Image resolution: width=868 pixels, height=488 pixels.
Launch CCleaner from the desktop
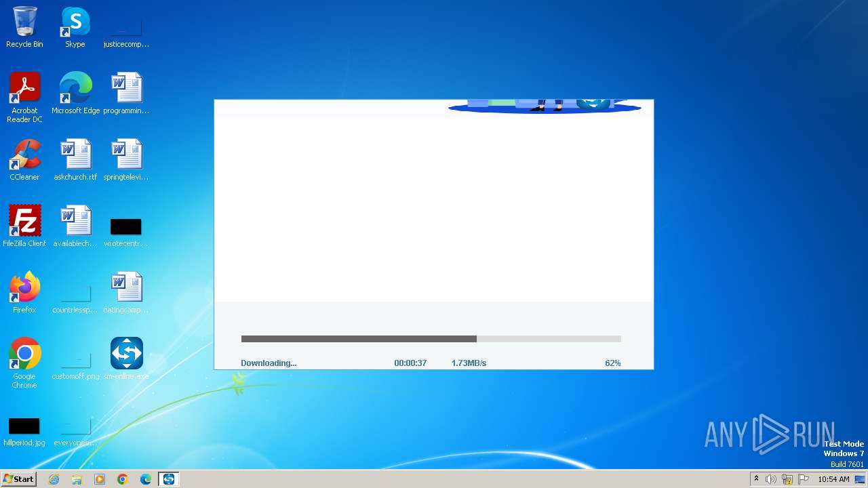(24, 159)
